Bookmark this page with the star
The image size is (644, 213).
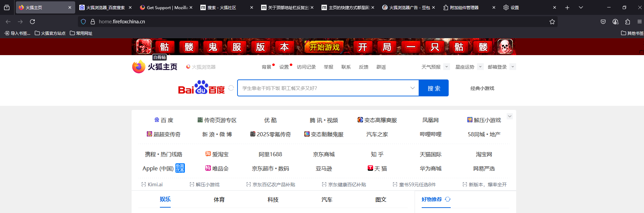pyautogui.click(x=552, y=22)
